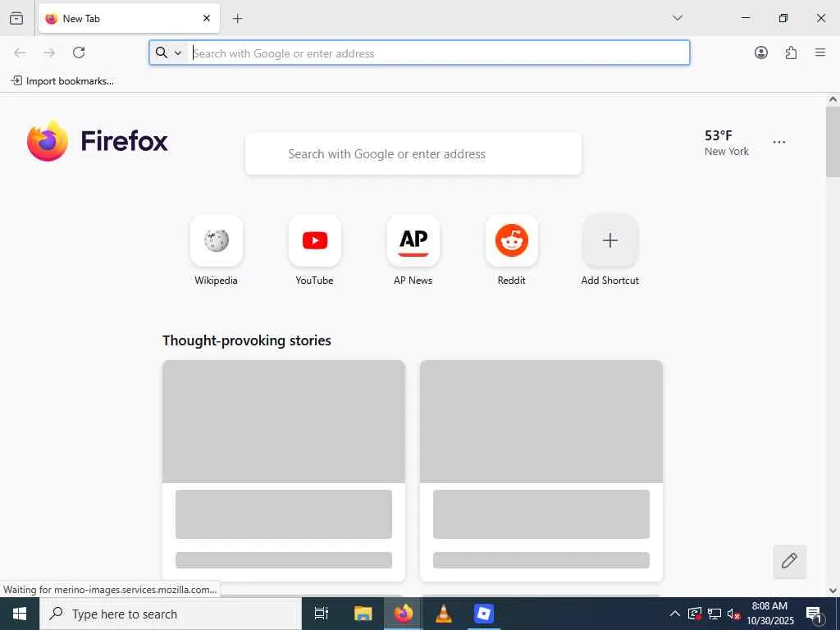Open the 53°F New York weather
Image resolution: width=840 pixels, height=630 pixels.
pyautogui.click(x=727, y=143)
